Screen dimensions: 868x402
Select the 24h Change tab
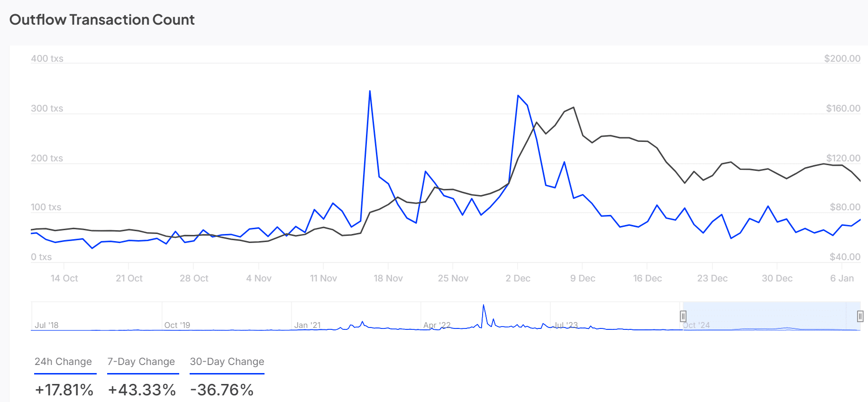pyautogui.click(x=64, y=362)
